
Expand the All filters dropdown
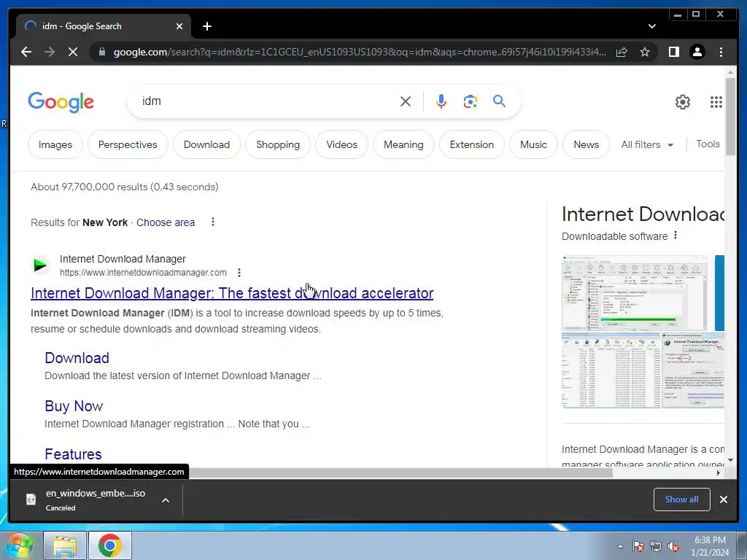click(647, 144)
